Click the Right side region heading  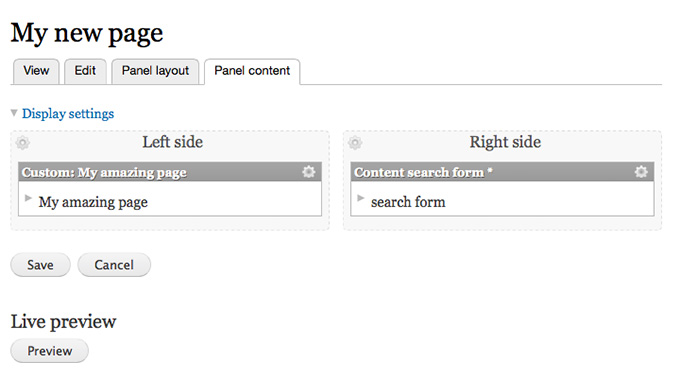(505, 142)
